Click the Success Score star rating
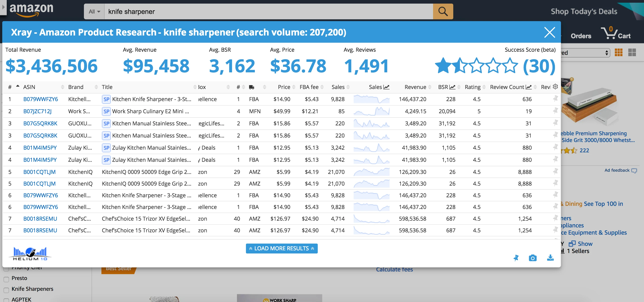Viewport: 644px width, 302px height. [x=476, y=66]
